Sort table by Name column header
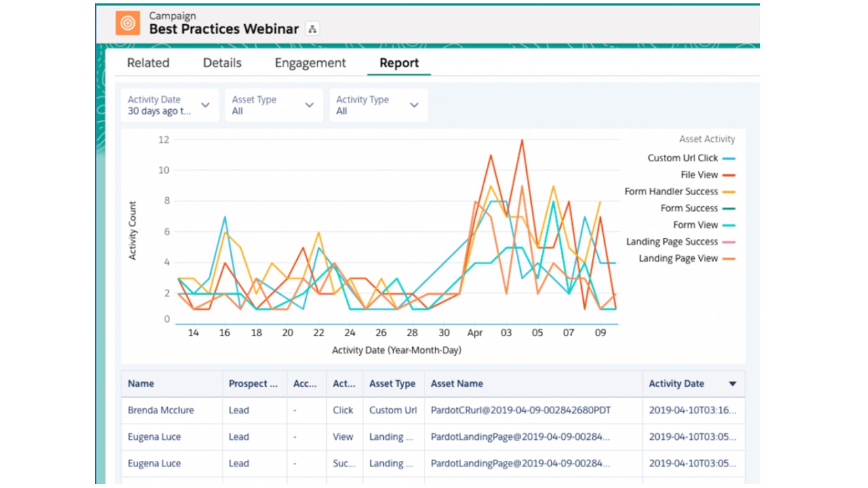 (141, 384)
